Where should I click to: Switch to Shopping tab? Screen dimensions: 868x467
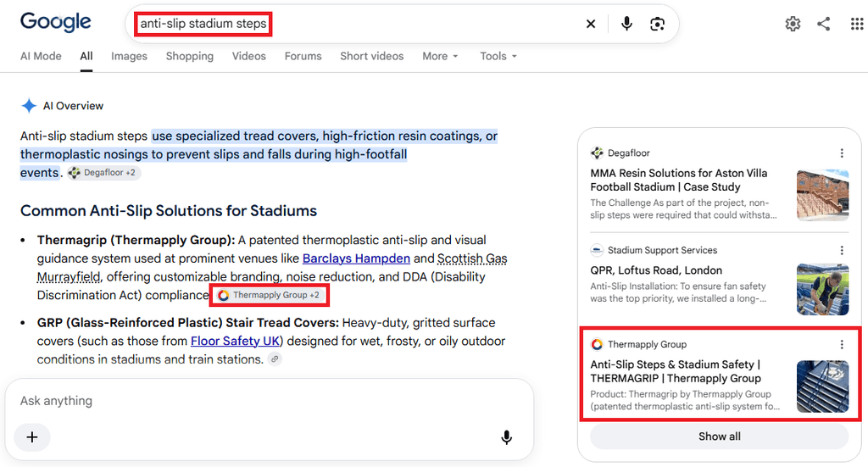coord(189,56)
